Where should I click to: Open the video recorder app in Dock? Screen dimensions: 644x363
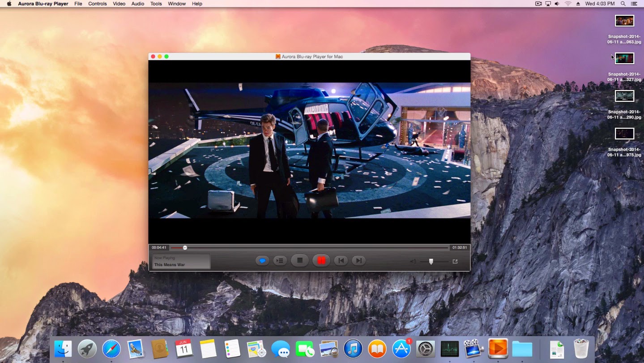pyautogui.click(x=474, y=349)
